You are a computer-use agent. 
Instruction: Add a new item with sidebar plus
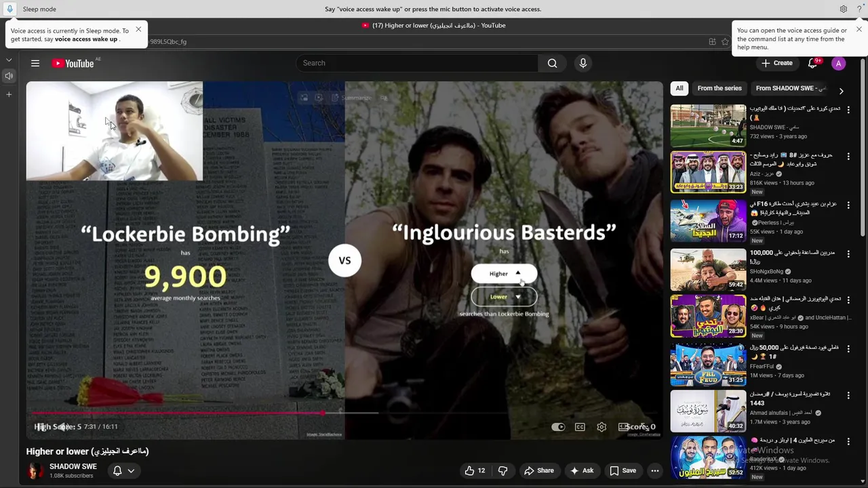pos(9,94)
